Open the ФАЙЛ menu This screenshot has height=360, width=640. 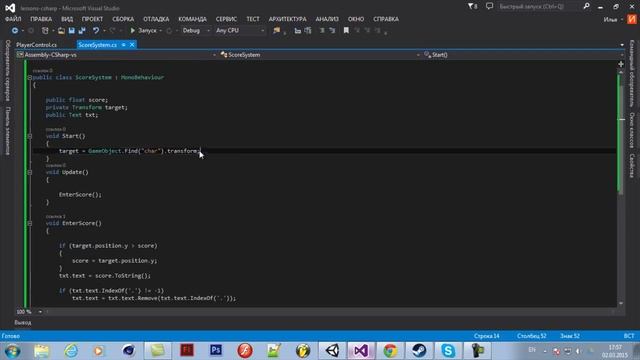click(13, 19)
